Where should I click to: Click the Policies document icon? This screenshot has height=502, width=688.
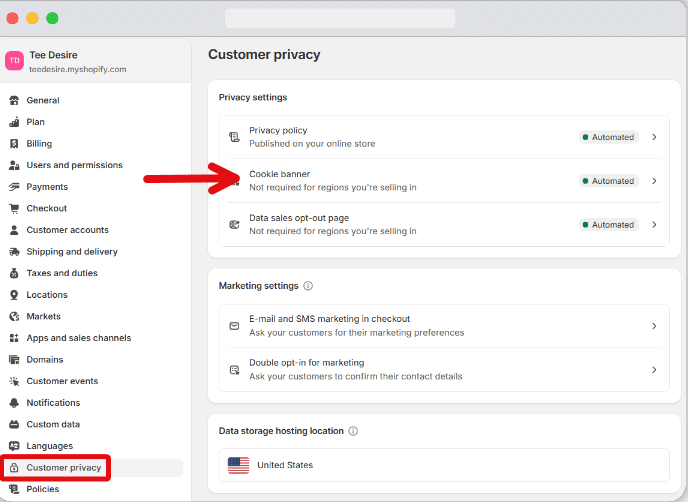[14, 489]
